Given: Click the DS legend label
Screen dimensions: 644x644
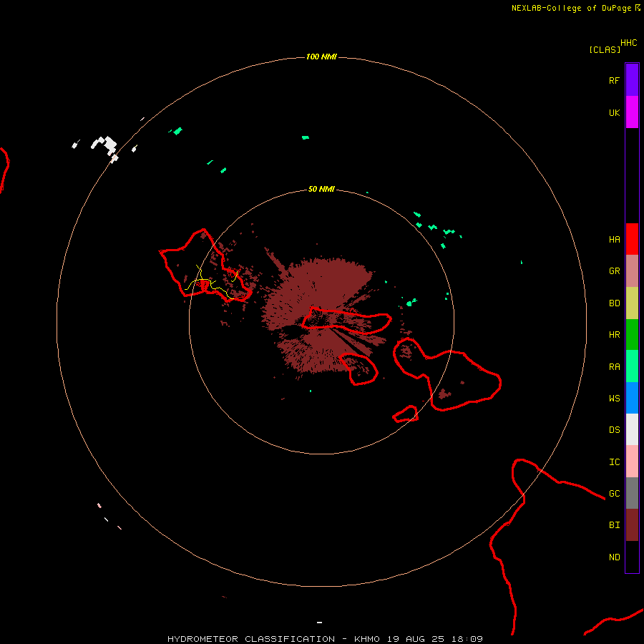Looking at the screenshot, I should [614, 429].
